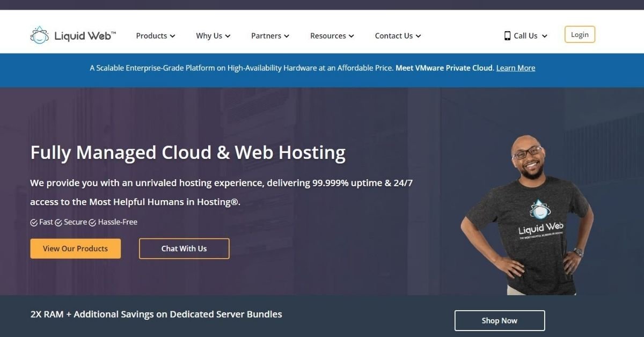Click the man in Liquid Web shirt image

point(528,215)
